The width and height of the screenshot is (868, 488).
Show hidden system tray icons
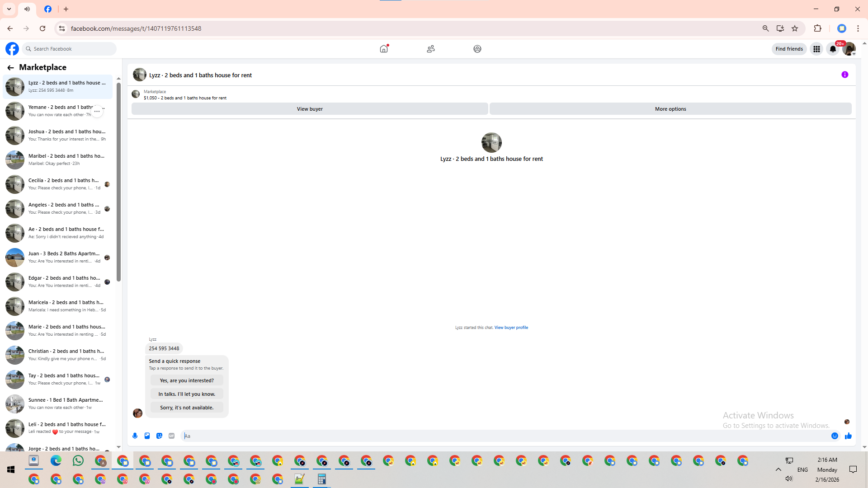coord(778,469)
